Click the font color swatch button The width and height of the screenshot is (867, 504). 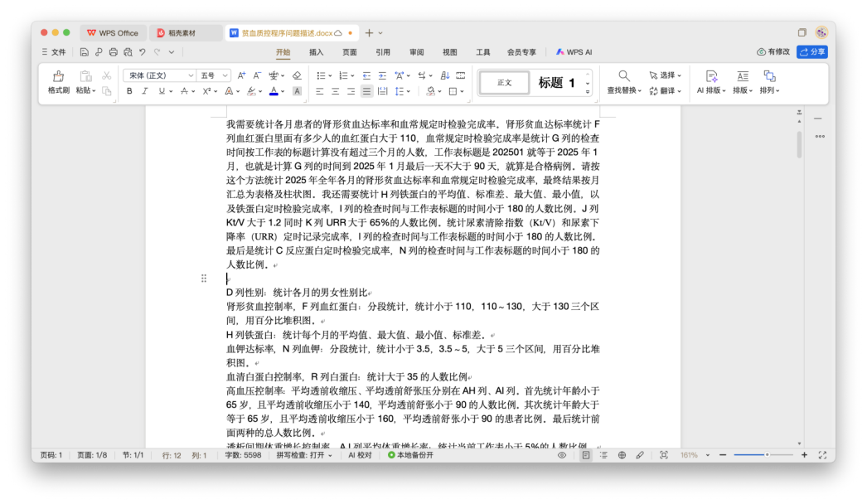click(274, 91)
